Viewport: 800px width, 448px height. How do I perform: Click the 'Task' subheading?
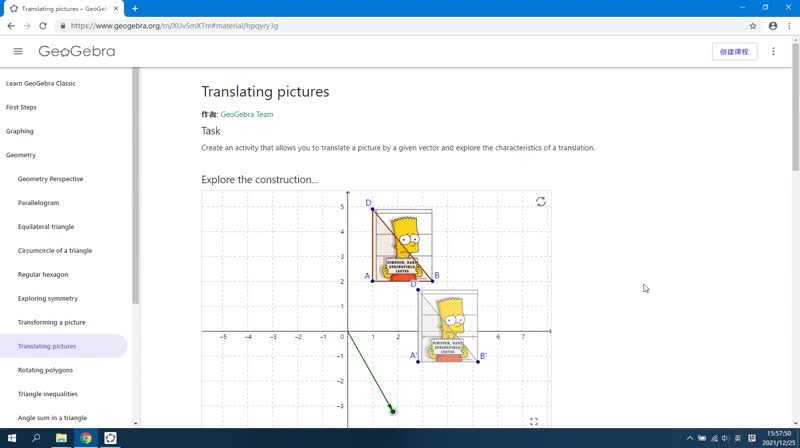pyautogui.click(x=211, y=131)
